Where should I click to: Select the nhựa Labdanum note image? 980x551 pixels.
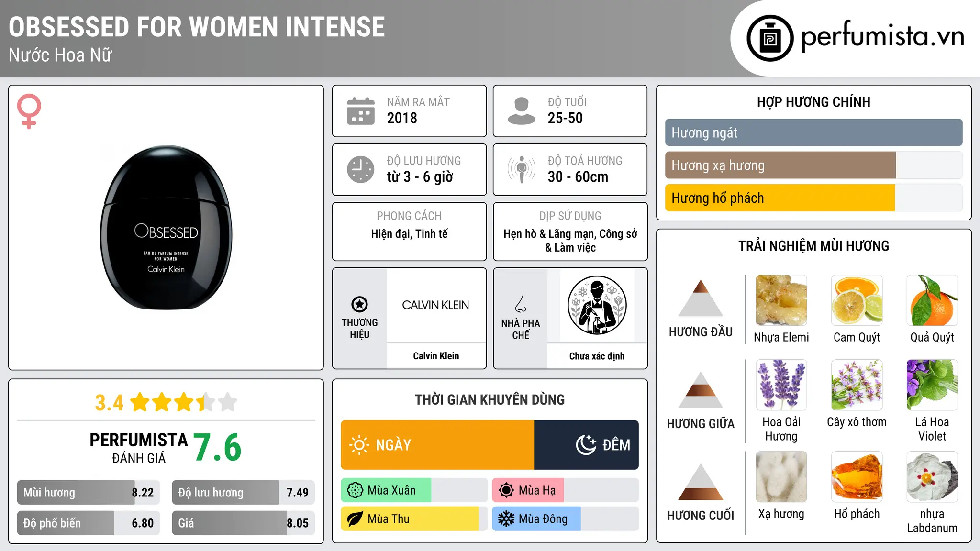click(932, 477)
